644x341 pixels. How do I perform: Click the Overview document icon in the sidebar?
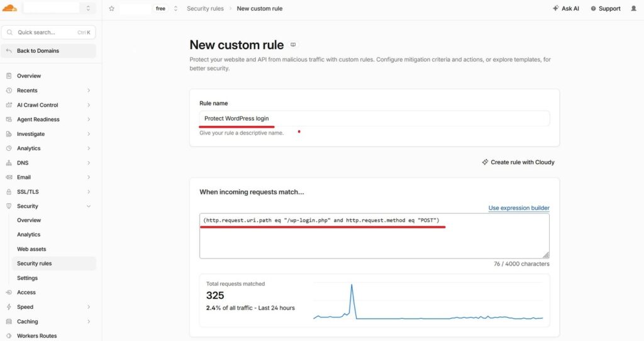(9, 76)
